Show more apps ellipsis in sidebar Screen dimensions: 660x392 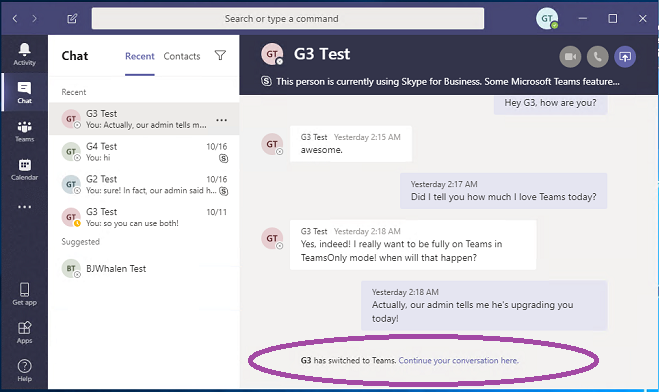24,207
